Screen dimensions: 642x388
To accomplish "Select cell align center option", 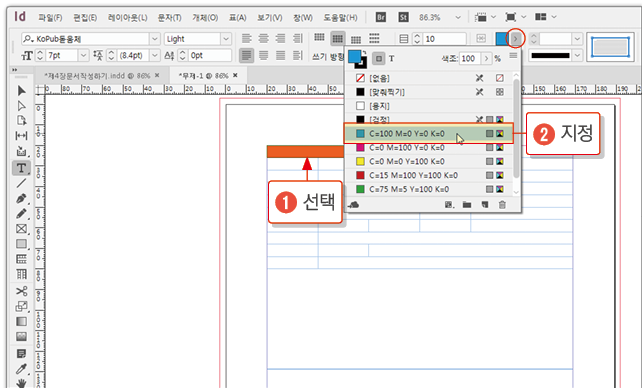I will pyautogui.click(x=337, y=38).
